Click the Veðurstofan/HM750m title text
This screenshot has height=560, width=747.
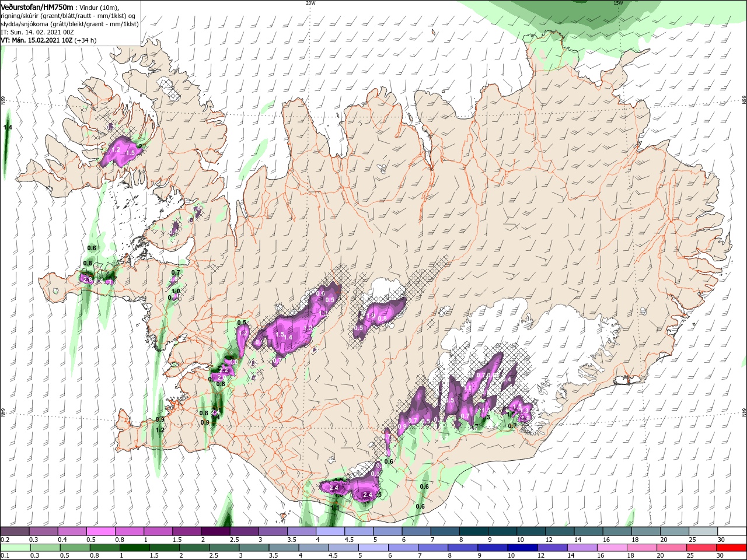pyautogui.click(x=37, y=6)
